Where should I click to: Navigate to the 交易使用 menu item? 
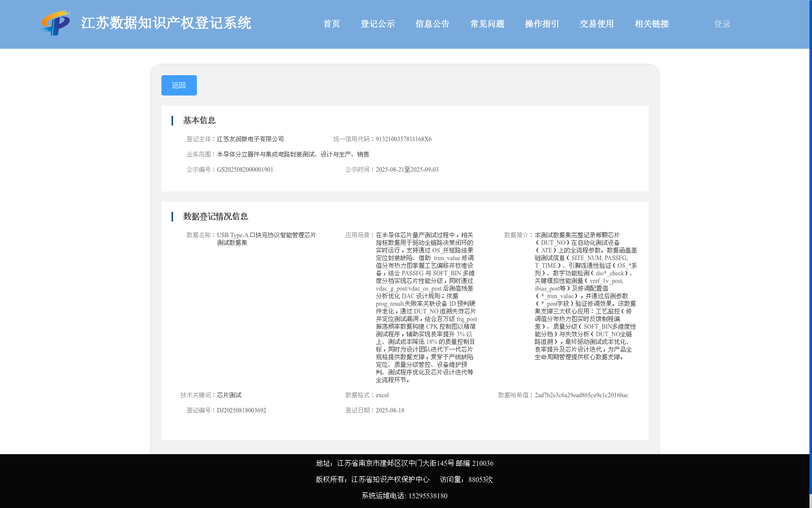click(x=597, y=24)
